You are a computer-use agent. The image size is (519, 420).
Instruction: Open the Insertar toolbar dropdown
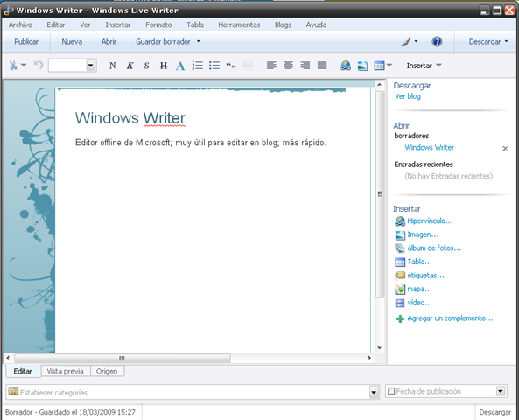tap(424, 66)
